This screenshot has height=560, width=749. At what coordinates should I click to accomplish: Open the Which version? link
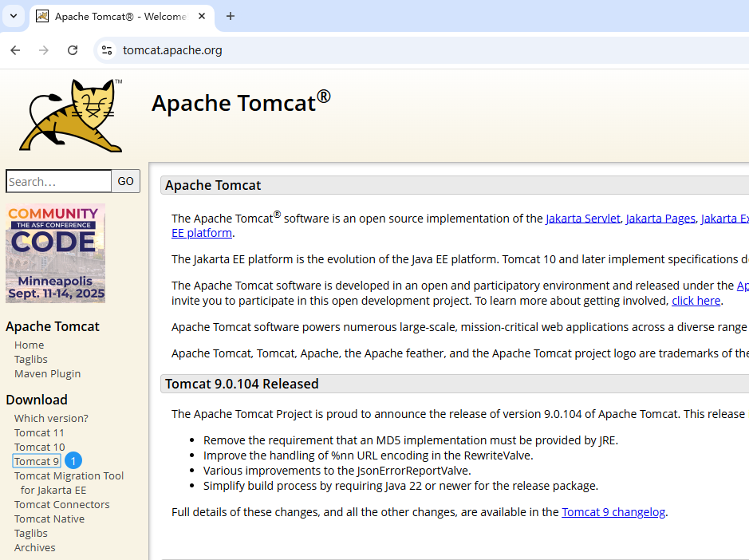pos(51,419)
